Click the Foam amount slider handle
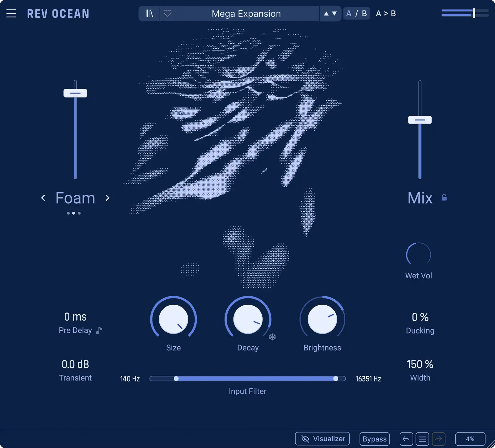 pos(75,93)
